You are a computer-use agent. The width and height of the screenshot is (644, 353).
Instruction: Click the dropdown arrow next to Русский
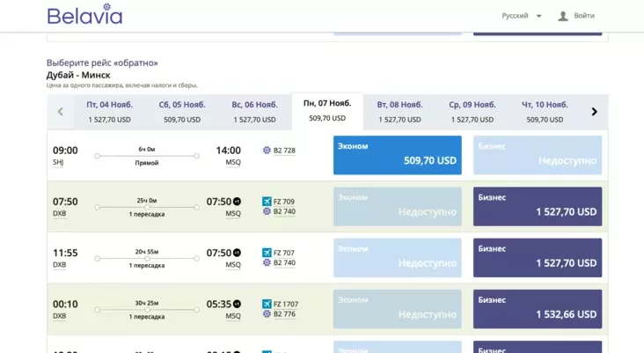[539, 16]
